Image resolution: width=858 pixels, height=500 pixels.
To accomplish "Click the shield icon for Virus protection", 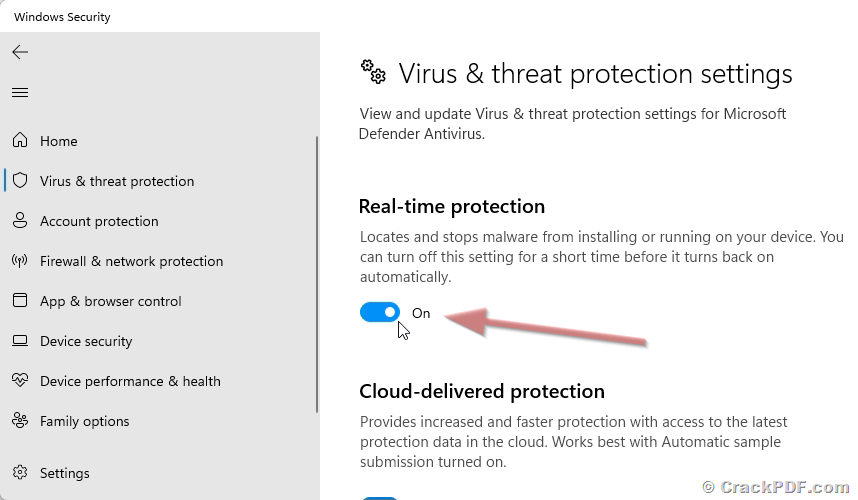I will [x=20, y=181].
